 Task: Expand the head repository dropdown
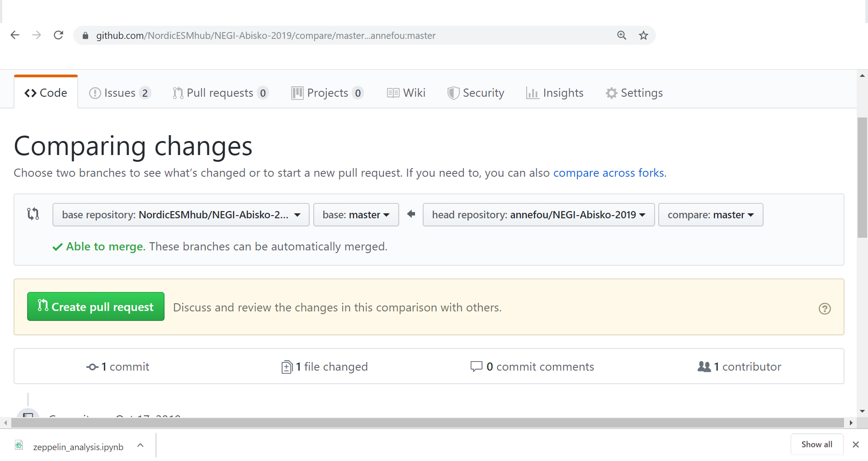(538, 215)
